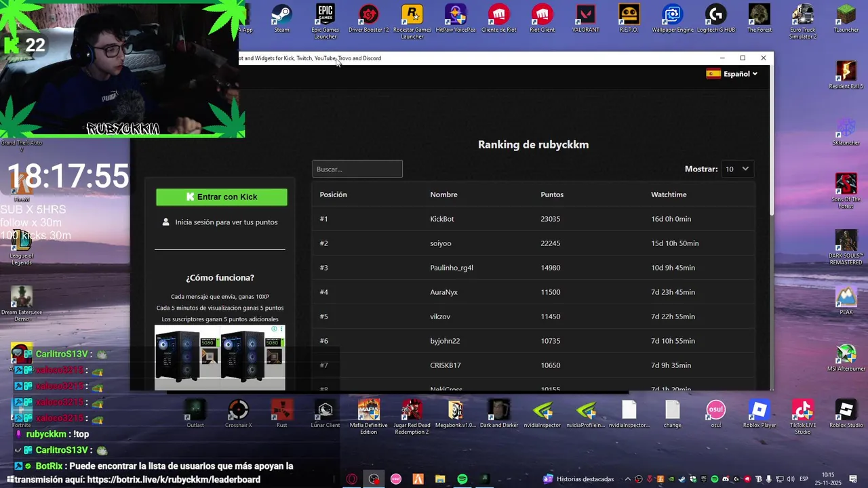This screenshot has width=868, height=488.
Task: Open Cliente de Riot icon
Action: 499,18
